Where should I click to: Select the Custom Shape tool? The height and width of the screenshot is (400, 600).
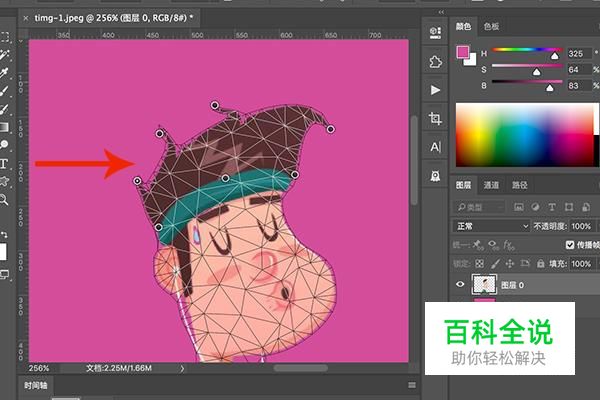click(x=5, y=181)
